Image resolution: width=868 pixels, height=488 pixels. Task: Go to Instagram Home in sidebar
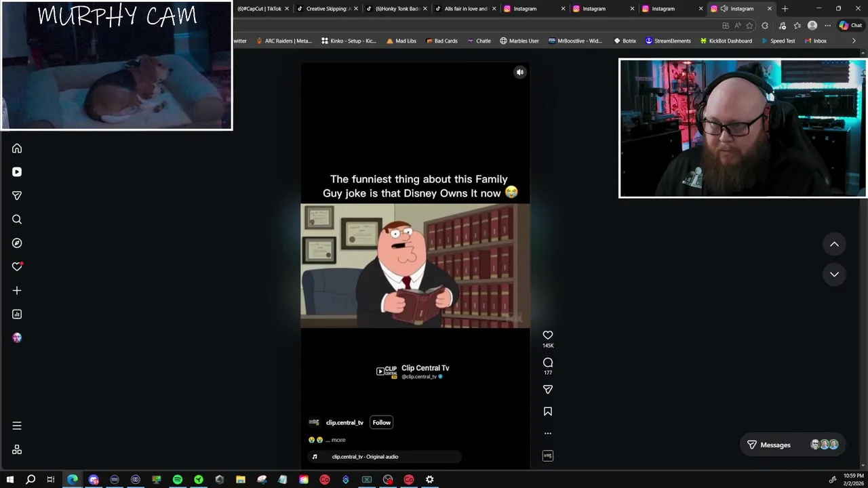click(x=17, y=148)
